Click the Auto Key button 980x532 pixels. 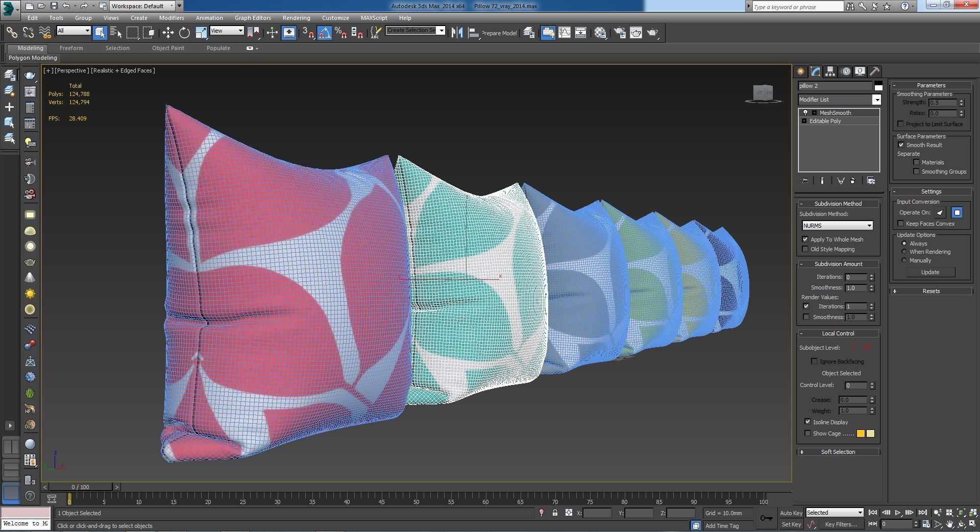click(791, 513)
